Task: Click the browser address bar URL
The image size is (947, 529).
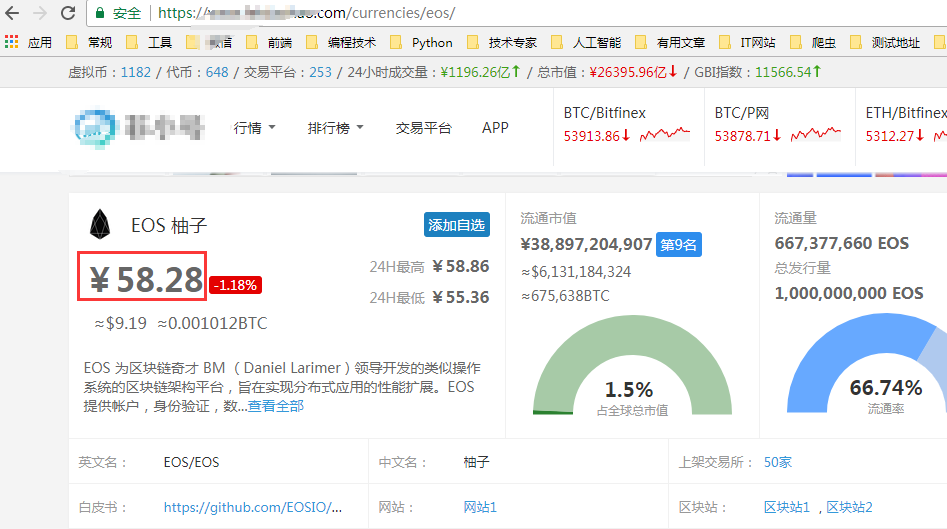Action: (306, 13)
